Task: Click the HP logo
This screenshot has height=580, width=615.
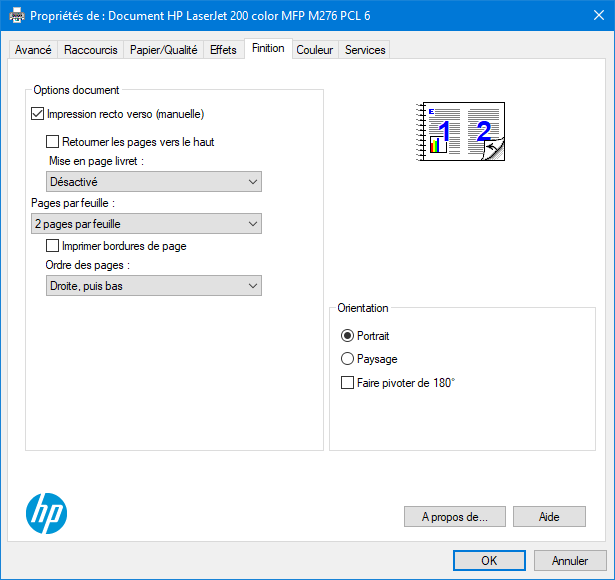Action: coord(45,513)
